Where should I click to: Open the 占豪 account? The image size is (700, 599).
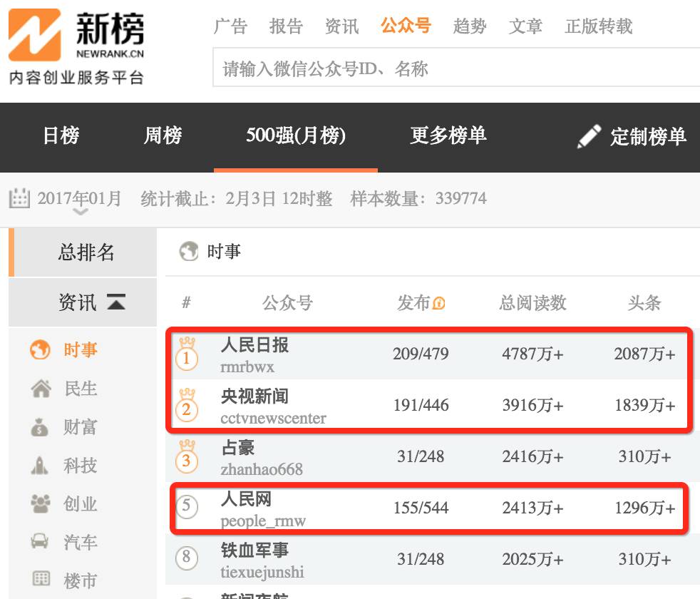pyautogui.click(x=238, y=448)
